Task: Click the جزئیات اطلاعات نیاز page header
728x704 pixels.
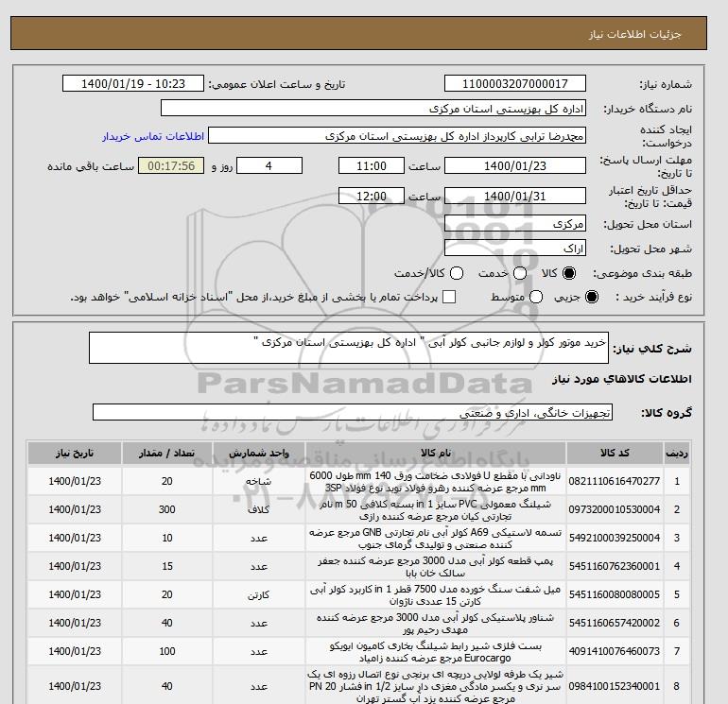Action: point(634,34)
